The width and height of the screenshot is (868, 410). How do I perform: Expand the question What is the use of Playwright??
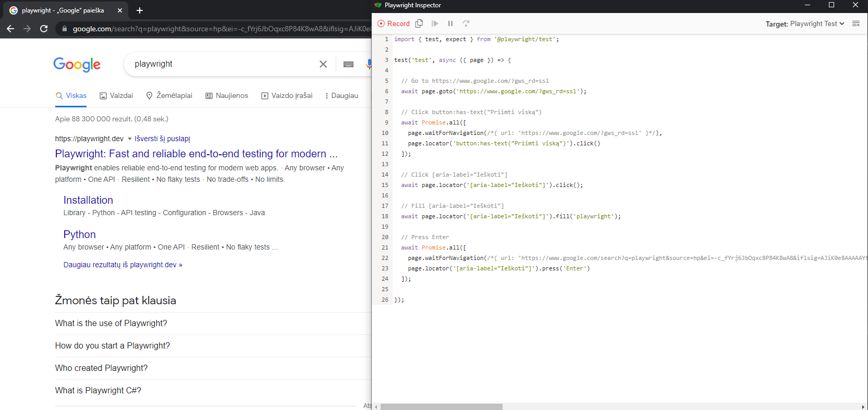pyautogui.click(x=111, y=324)
